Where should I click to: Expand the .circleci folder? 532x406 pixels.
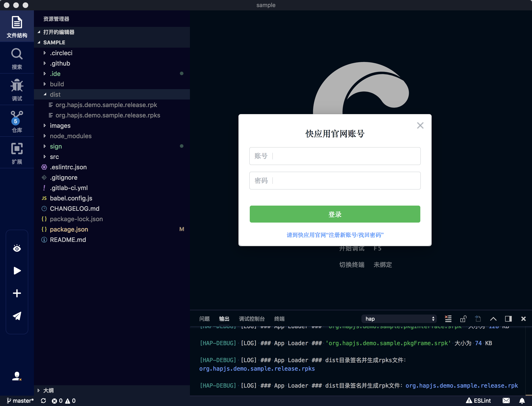[x=112, y=53]
